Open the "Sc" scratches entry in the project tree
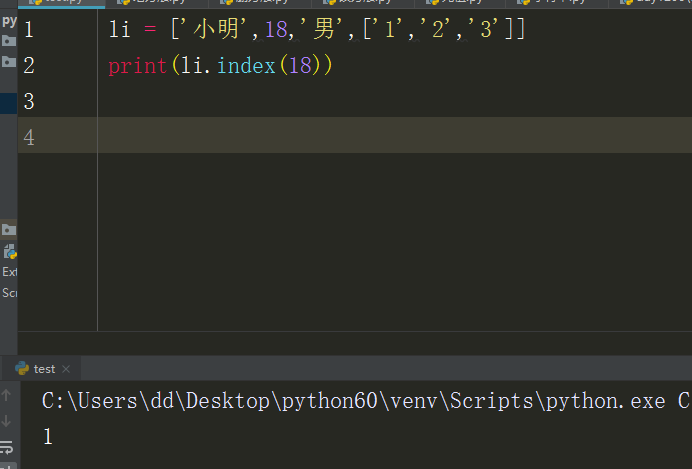The height and width of the screenshot is (469, 692). 9,293
